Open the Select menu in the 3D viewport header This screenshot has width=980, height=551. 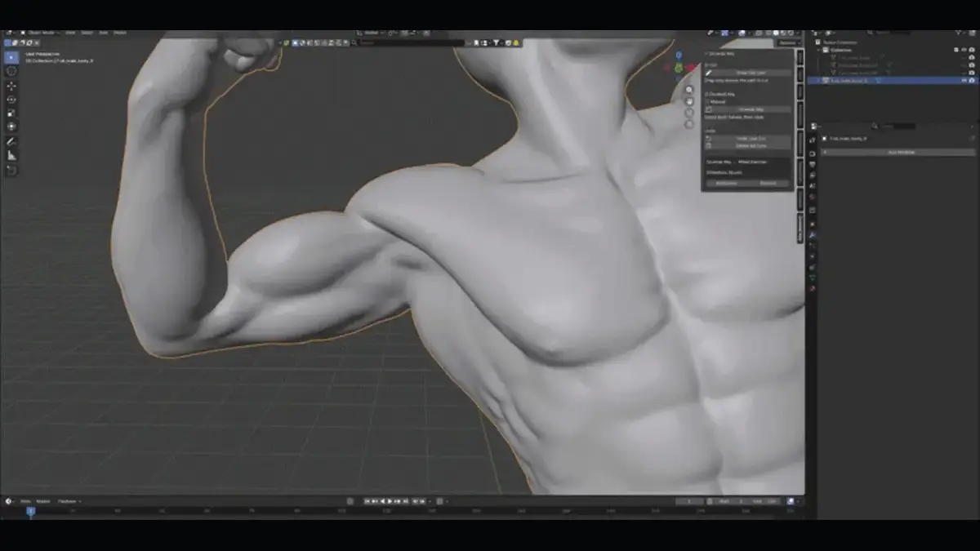coord(87,33)
